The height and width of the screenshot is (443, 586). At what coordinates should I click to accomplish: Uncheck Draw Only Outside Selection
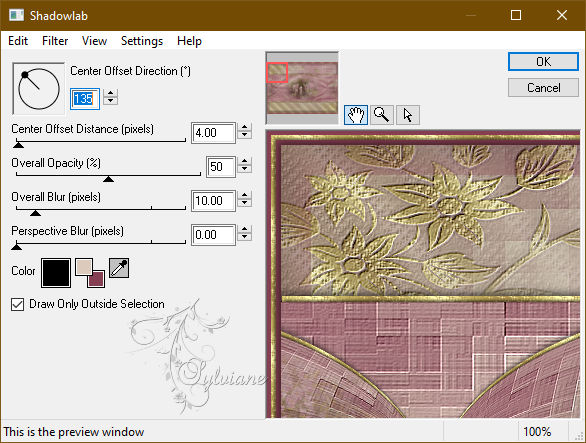coord(18,304)
